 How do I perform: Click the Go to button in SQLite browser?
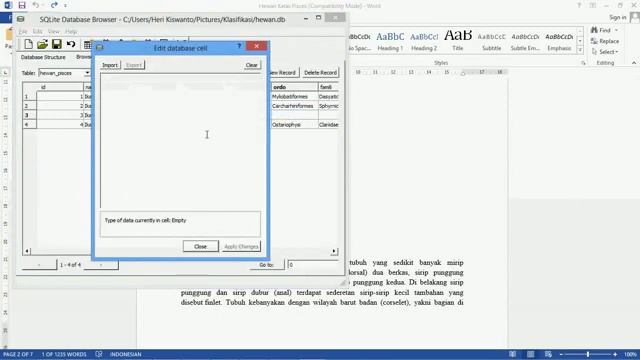point(267,265)
